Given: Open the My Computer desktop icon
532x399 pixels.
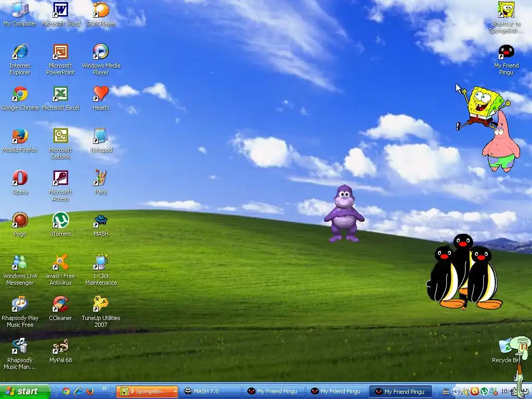Looking at the screenshot, I should (20, 14).
